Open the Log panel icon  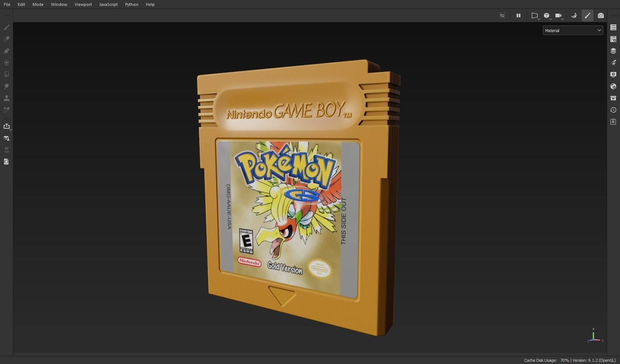point(613,122)
